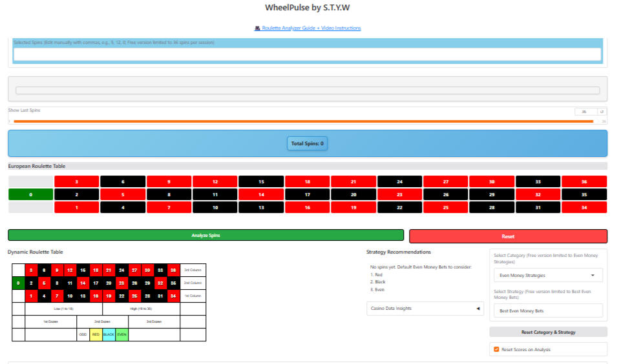
Task: Select black 24 on European Roulette Table
Action: click(x=399, y=181)
